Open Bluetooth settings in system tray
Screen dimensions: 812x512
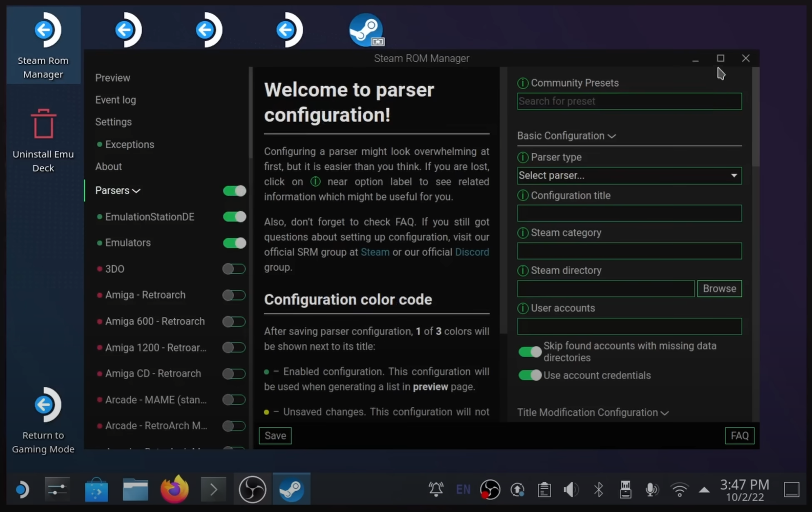pos(598,489)
